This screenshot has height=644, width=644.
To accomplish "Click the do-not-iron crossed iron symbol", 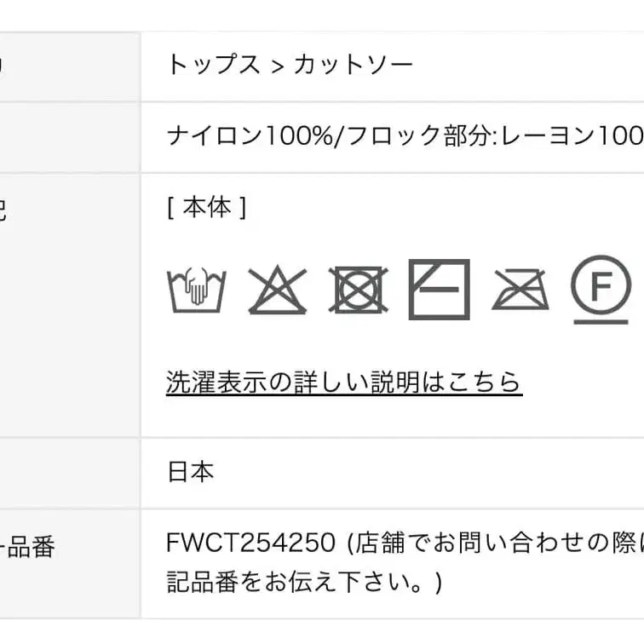I will coord(520,290).
